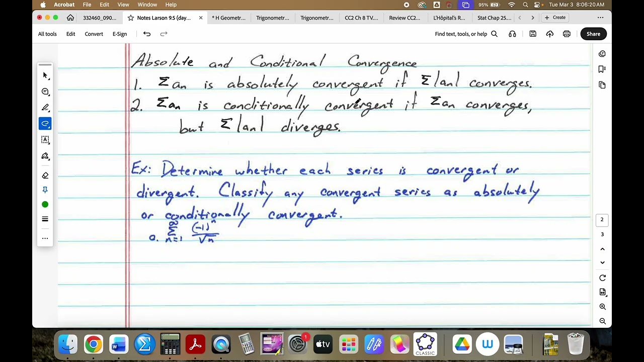
Task: Launch Google Chrome from dock
Action: (x=93, y=344)
